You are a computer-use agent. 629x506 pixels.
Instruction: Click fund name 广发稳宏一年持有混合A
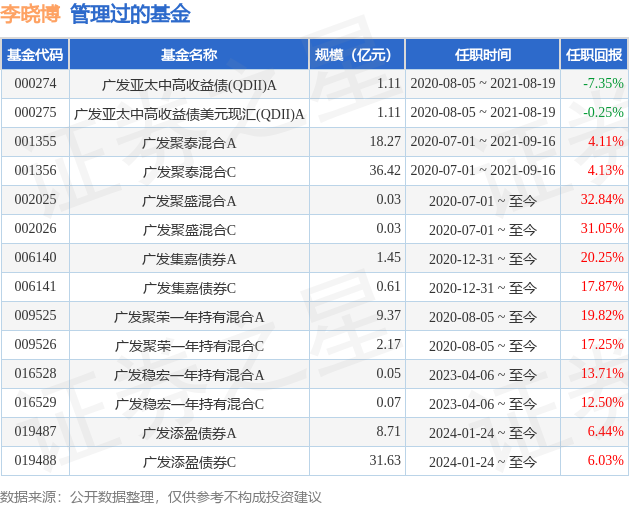pyautogui.click(x=189, y=375)
